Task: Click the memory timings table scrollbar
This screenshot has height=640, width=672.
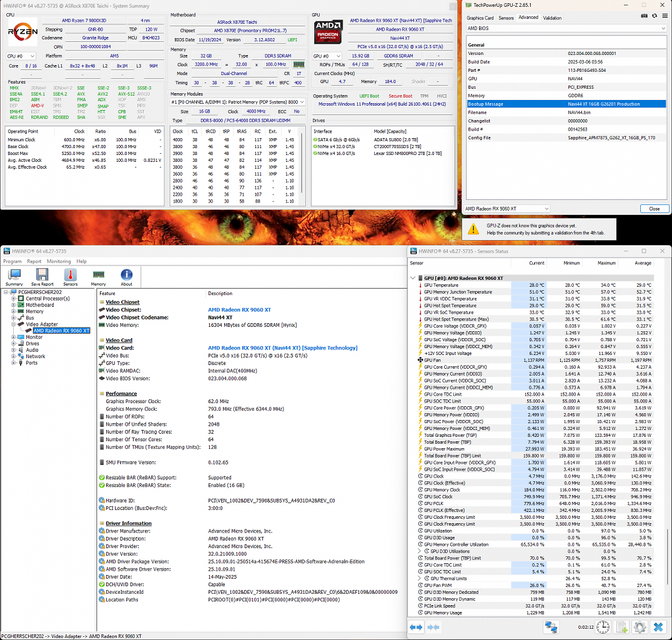Action: [x=302, y=163]
